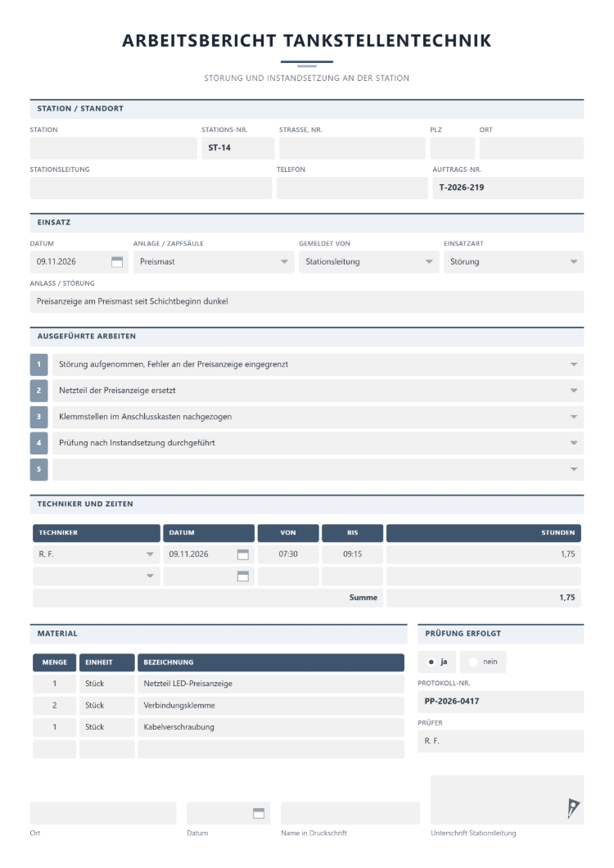Open calendar picker in Einsatz Datum field
The height and width of the screenshot is (868, 614).
point(117,262)
